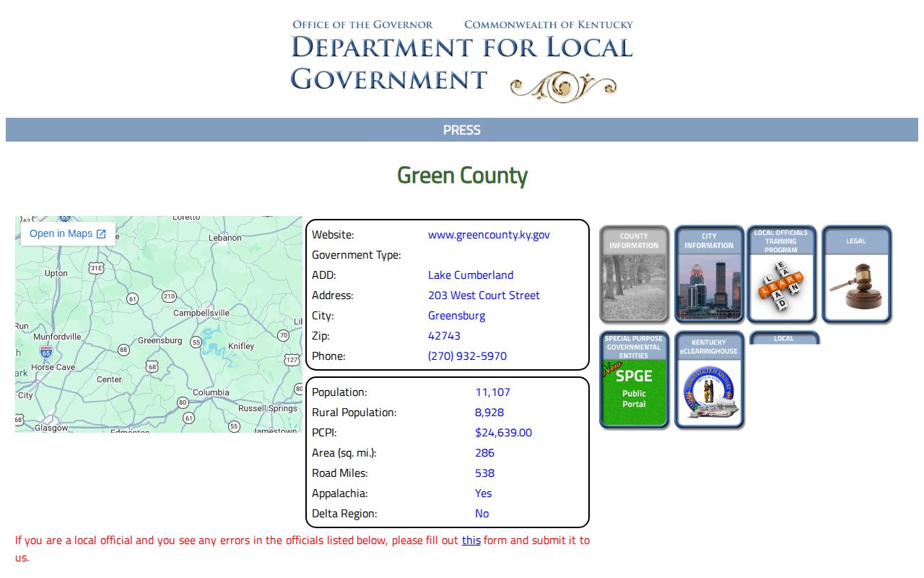Open the City Information tile
Viewport: 924px width, 578px height.
coord(709,274)
